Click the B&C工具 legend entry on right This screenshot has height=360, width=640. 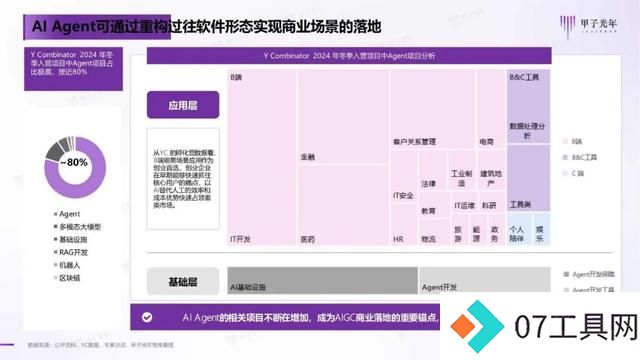[580, 157]
